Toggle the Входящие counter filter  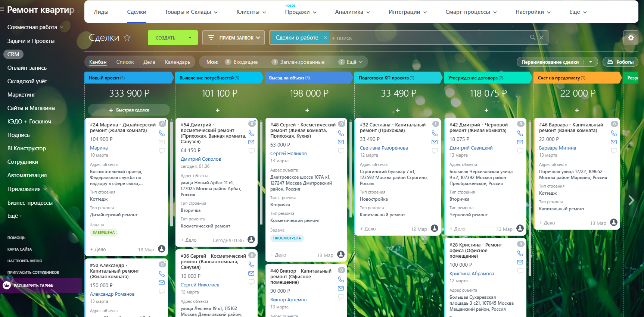[241, 62]
